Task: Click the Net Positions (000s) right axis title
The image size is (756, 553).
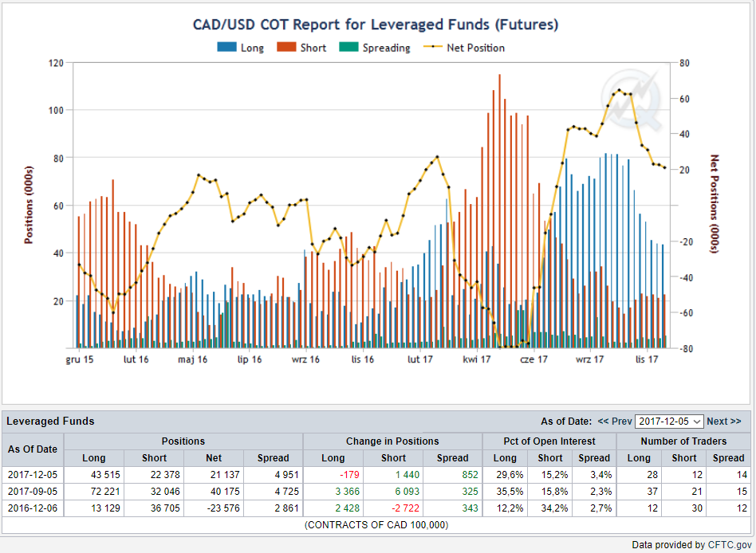Action: coord(715,204)
